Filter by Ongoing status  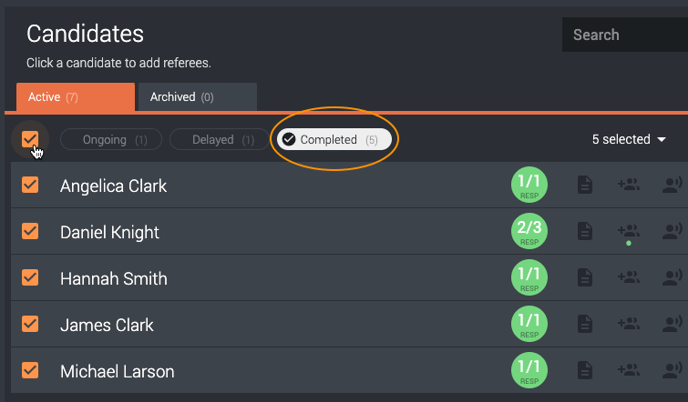tap(111, 140)
